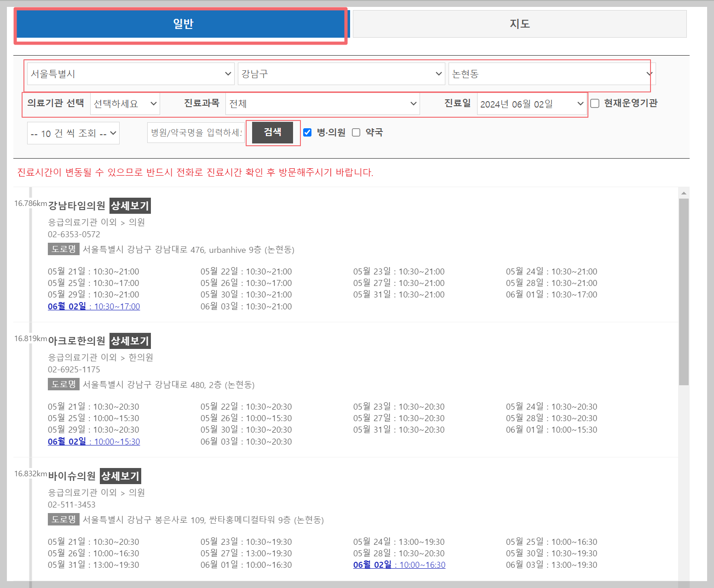Click the results list scrollbar thumb

click(x=684, y=292)
